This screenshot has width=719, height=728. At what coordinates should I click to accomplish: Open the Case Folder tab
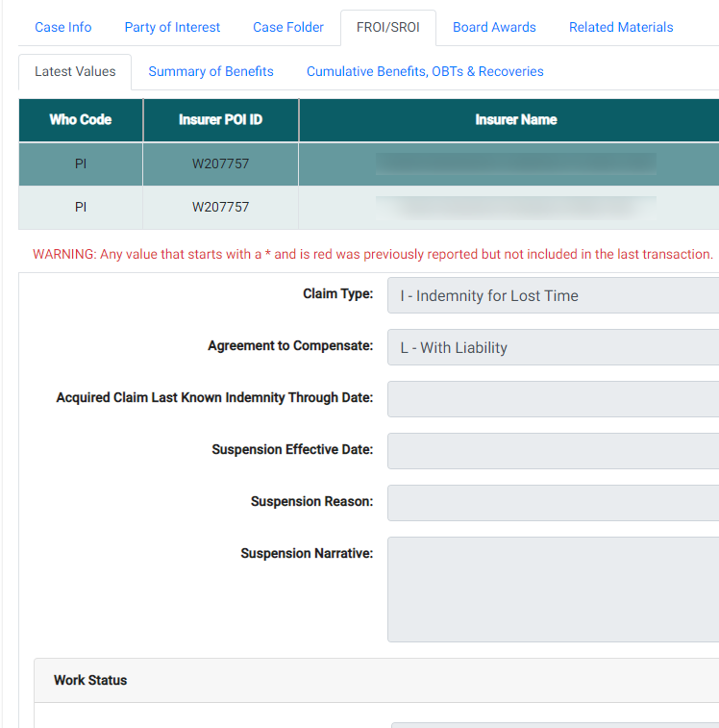point(288,27)
